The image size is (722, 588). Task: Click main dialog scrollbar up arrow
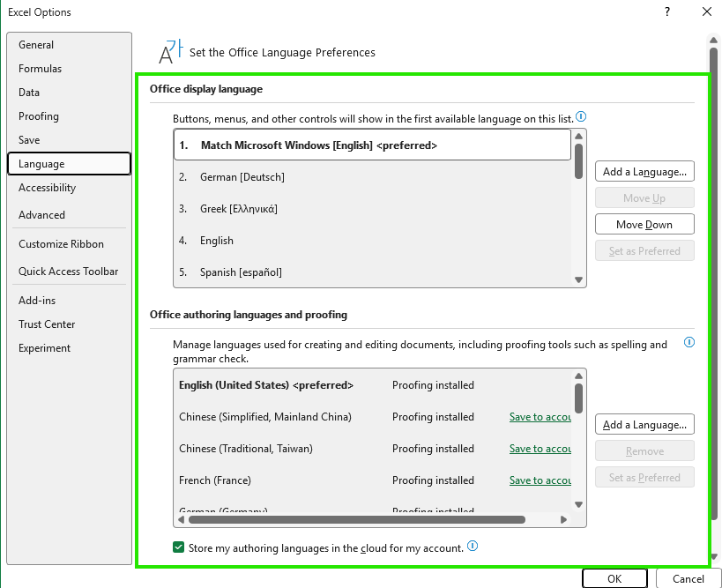[713, 40]
